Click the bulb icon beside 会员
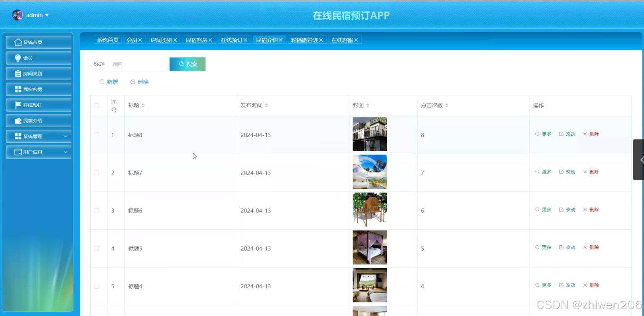The height and width of the screenshot is (316, 644). tap(18, 58)
